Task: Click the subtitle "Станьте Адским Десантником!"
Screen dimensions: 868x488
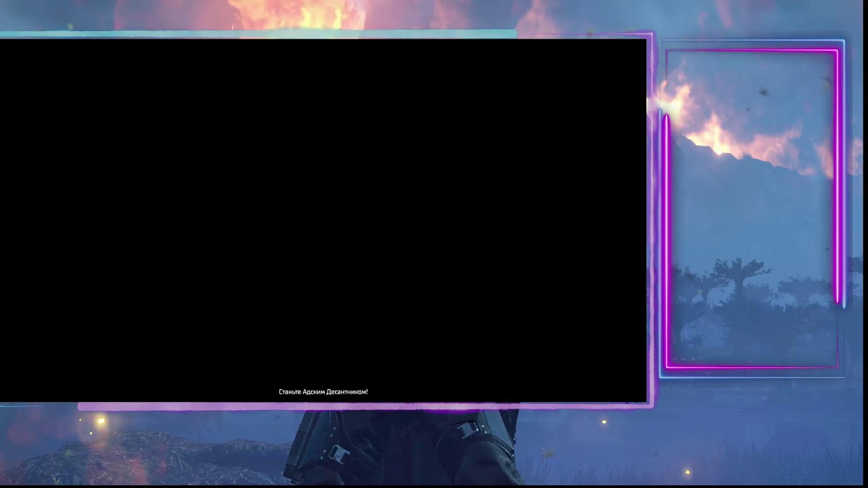Action: (323, 392)
